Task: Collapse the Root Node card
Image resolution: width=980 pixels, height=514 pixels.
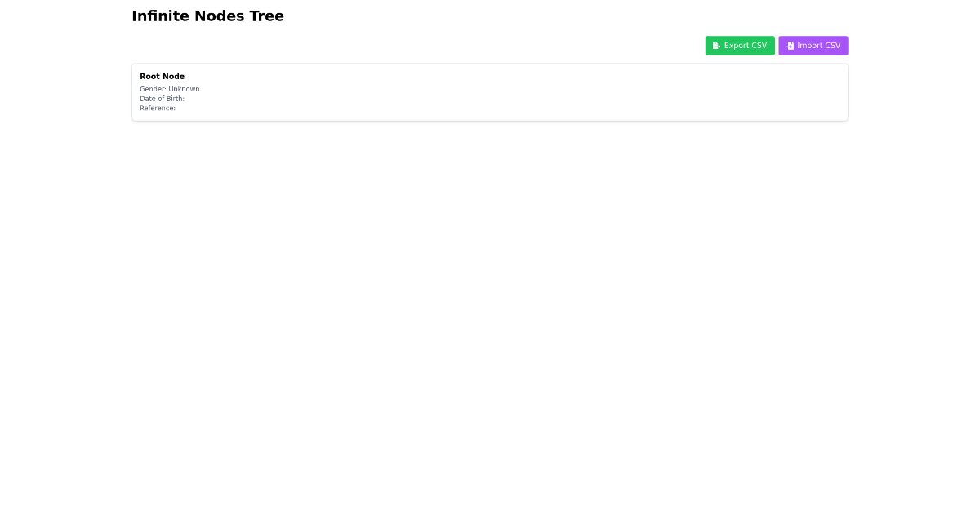Action: click(490, 91)
